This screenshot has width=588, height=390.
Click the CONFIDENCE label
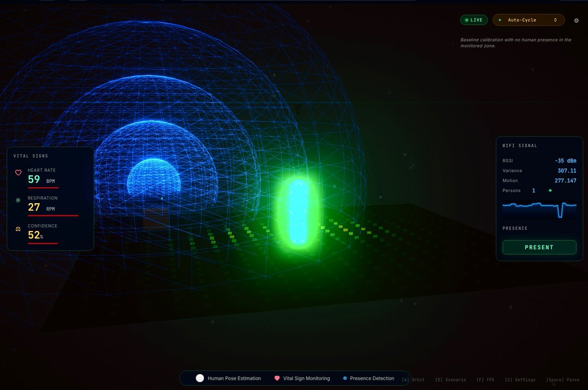tap(43, 226)
